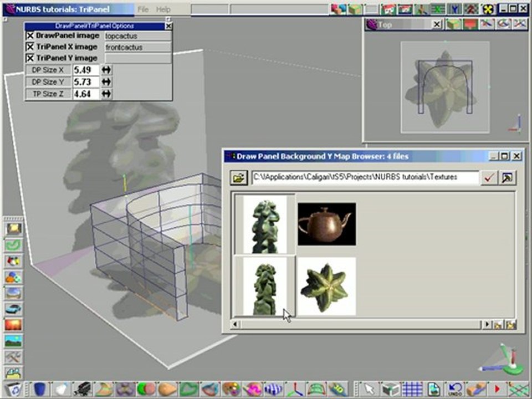The height and width of the screenshot is (399, 532).
Task: Toggle the DrawPanel image checkbox
Action: coord(30,35)
